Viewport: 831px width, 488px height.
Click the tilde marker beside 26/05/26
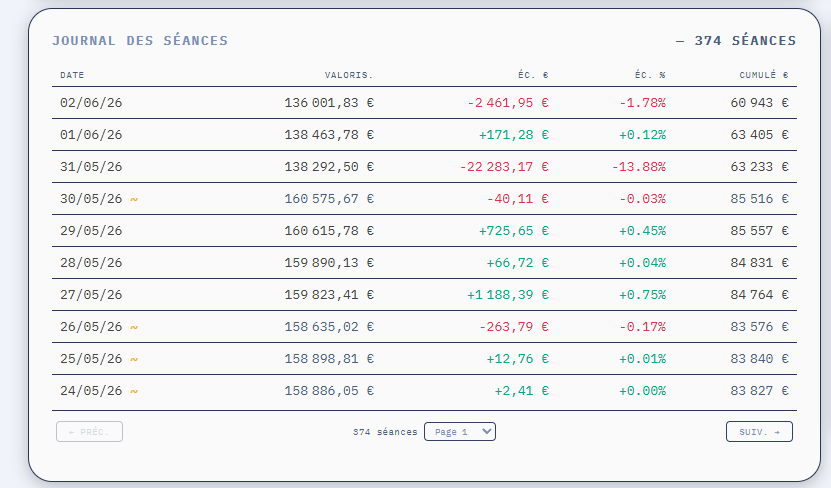click(134, 327)
